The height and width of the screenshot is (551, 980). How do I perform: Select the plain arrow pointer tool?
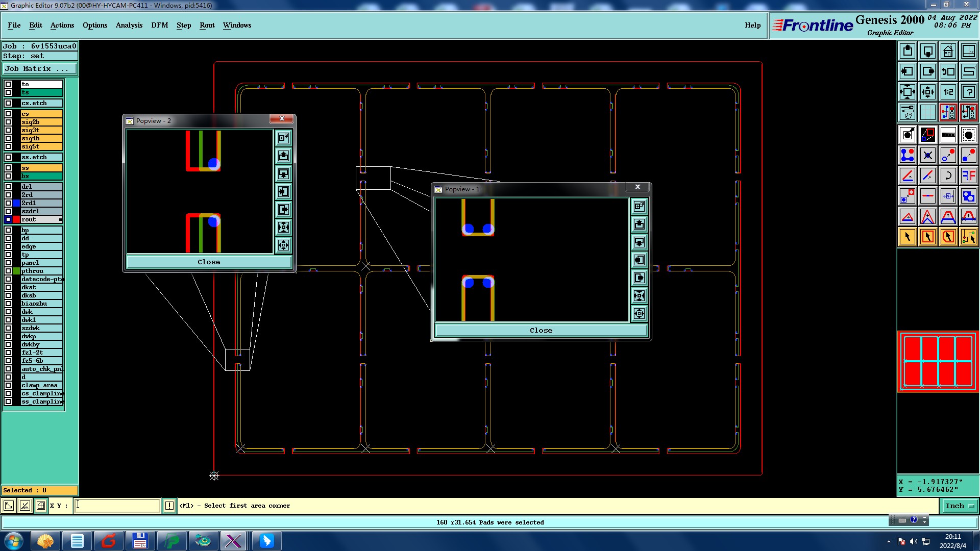[908, 237]
